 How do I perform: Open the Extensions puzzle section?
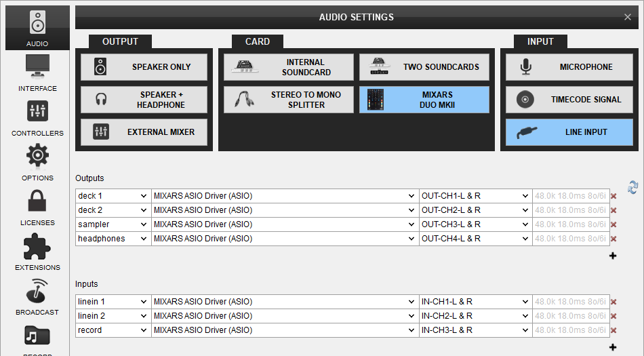pyautogui.click(x=37, y=252)
